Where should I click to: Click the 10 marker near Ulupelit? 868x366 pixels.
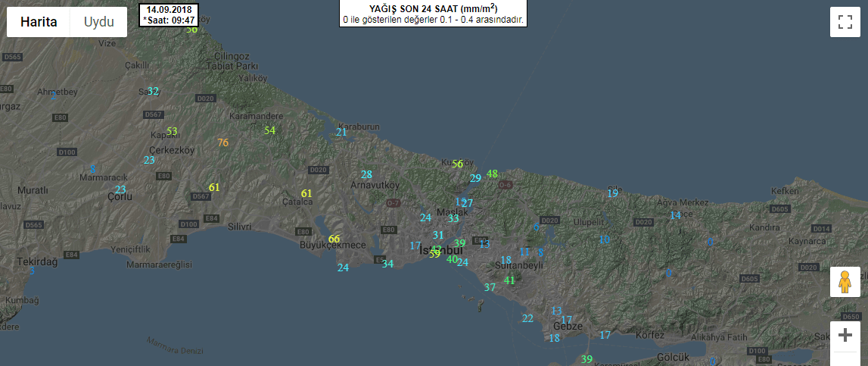605,239
